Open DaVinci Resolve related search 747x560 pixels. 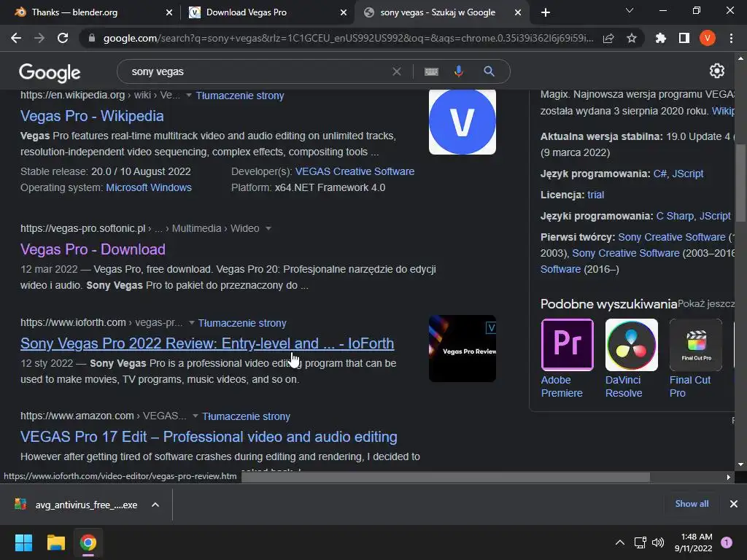(x=631, y=359)
